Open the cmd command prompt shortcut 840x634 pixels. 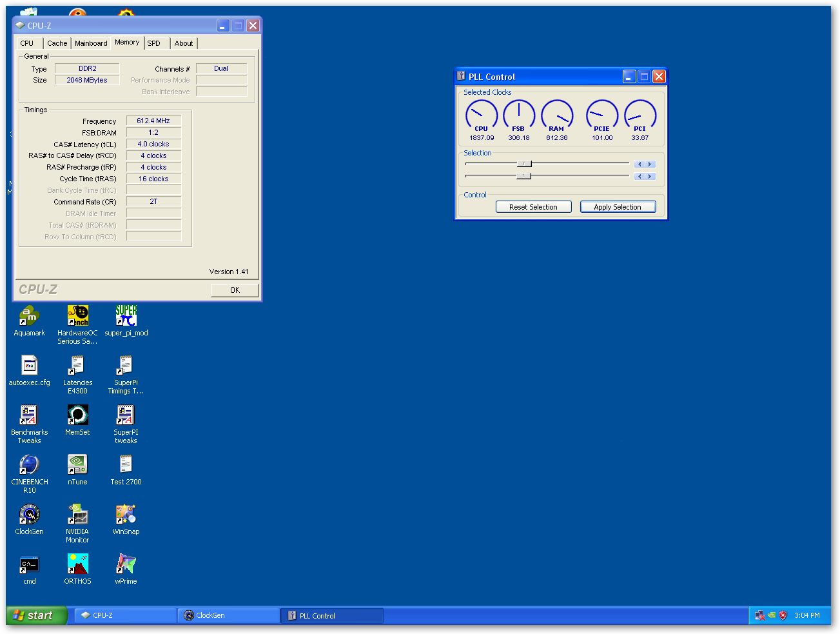click(30, 564)
